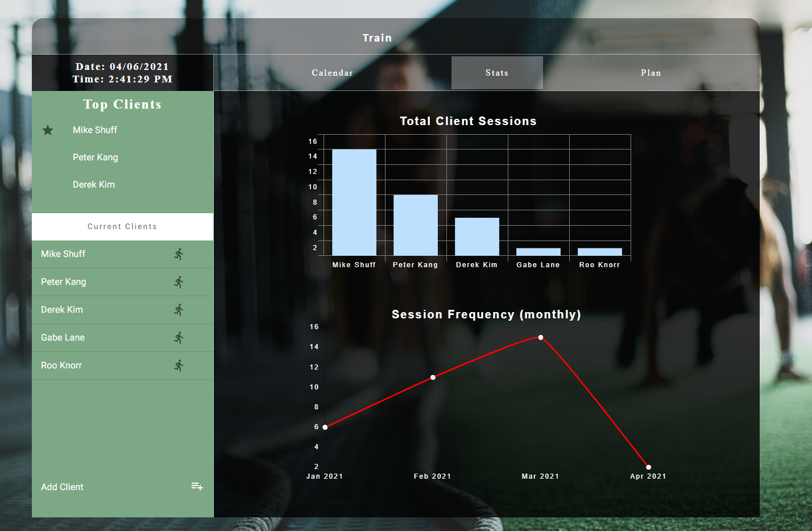Click the add-to-list icon next to Add Client
Image resolution: width=812 pixels, height=531 pixels.
coord(197,487)
